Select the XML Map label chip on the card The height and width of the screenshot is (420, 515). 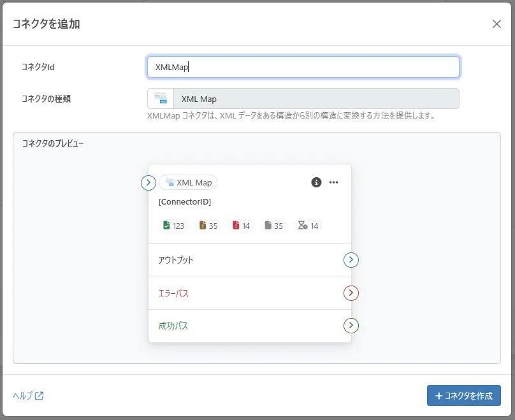click(x=187, y=182)
